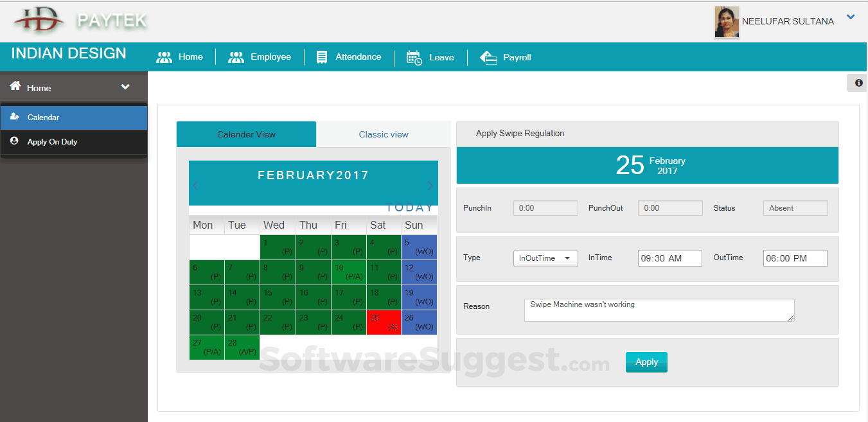Viewport: 868px width, 422px height.
Task: Select the Employee icon in the navigation bar
Action: point(237,57)
